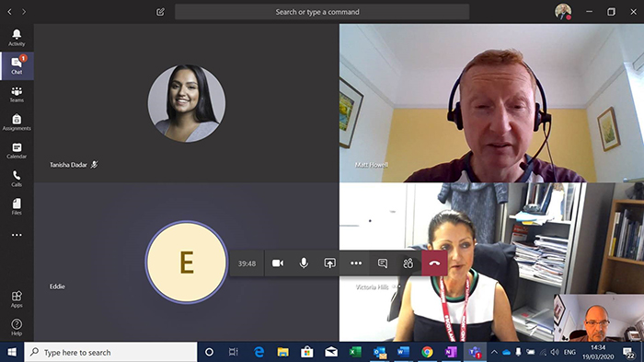Mute the microphone in call controls
This screenshot has width=644, height=362.
tap(304, 263)
